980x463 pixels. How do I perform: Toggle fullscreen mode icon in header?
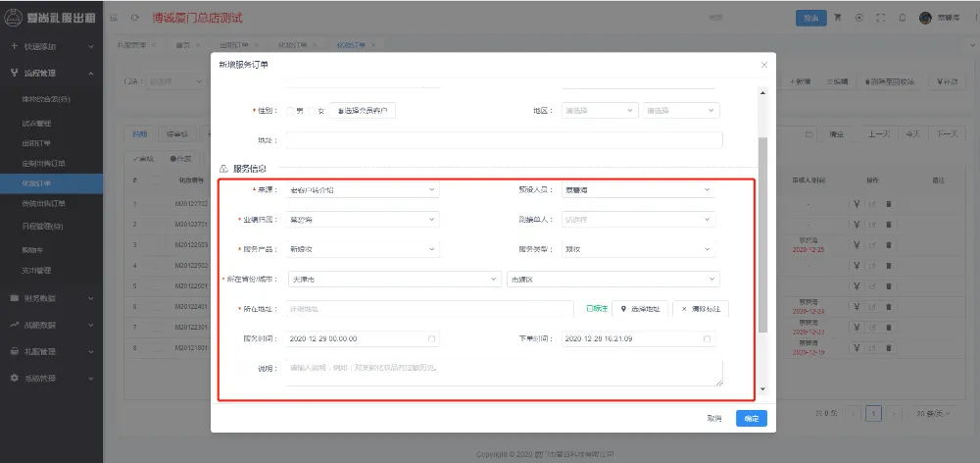881,18
